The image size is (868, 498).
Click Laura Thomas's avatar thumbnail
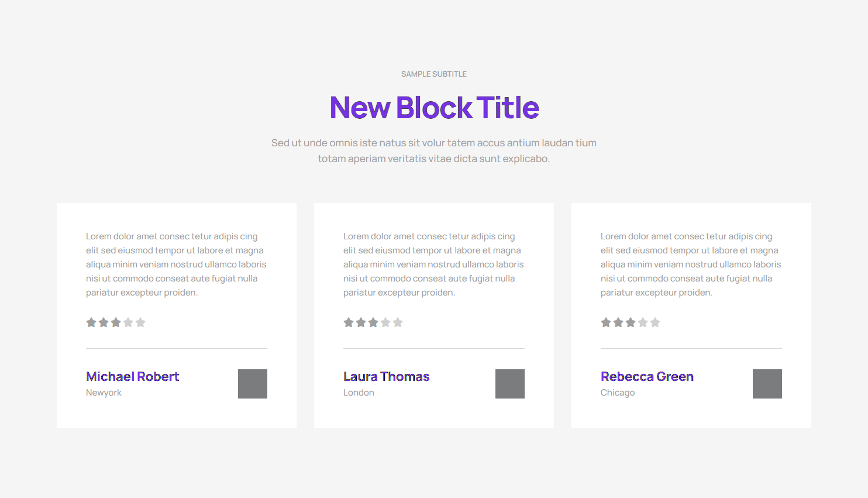pos(510,384)
